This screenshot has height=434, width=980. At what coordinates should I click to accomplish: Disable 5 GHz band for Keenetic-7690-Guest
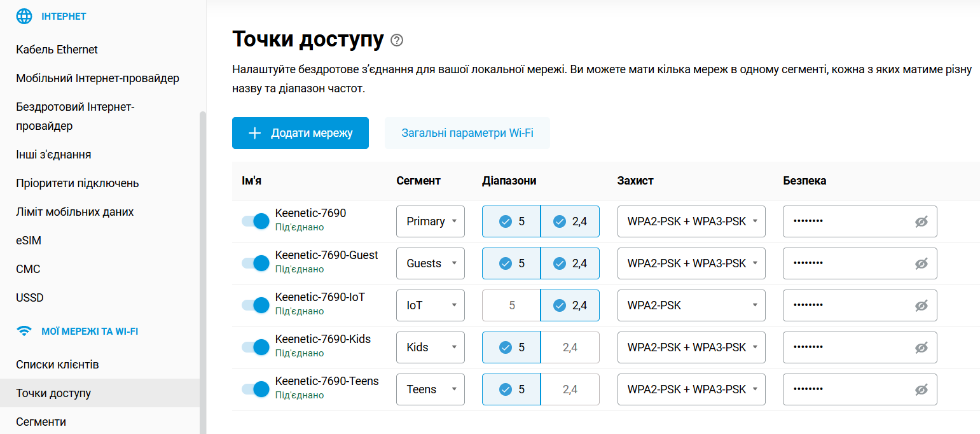pos(511,263)
